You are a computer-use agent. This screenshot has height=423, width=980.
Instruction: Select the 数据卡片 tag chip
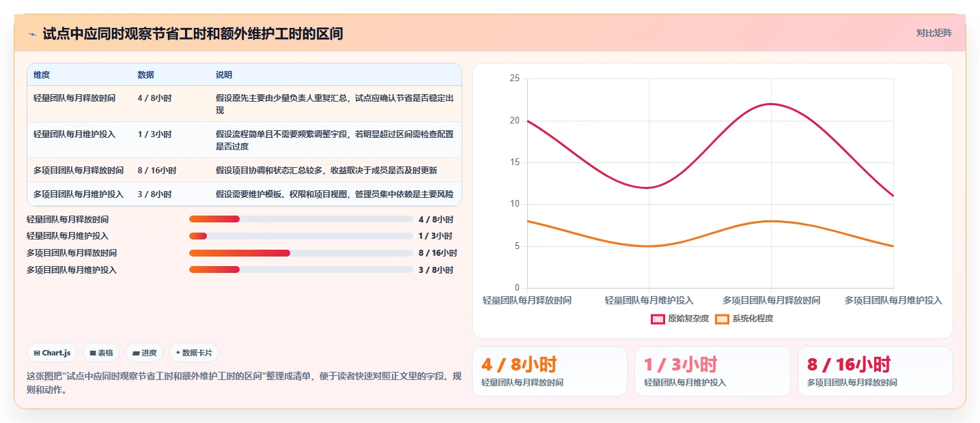(194, 353)
